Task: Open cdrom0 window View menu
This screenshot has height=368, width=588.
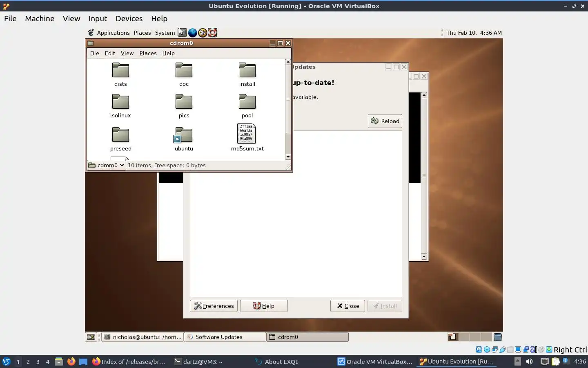Action: [x=127, y=53]
